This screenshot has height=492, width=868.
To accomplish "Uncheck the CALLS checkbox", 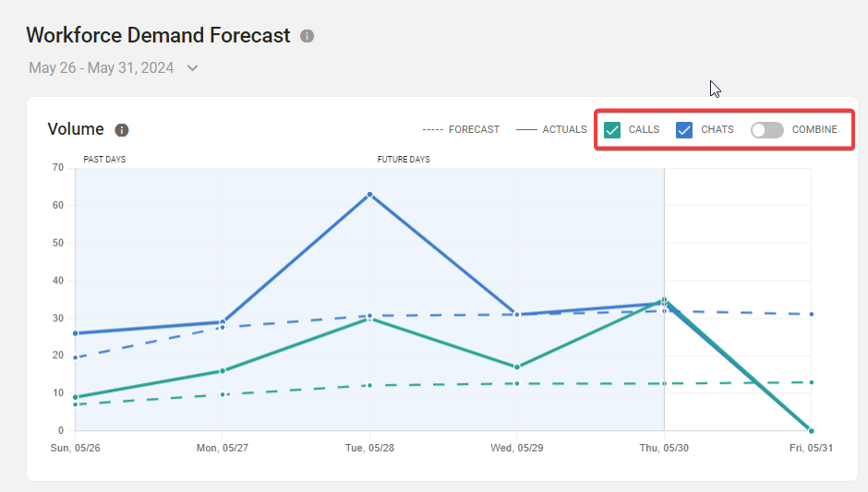I will tap(612, 130).
